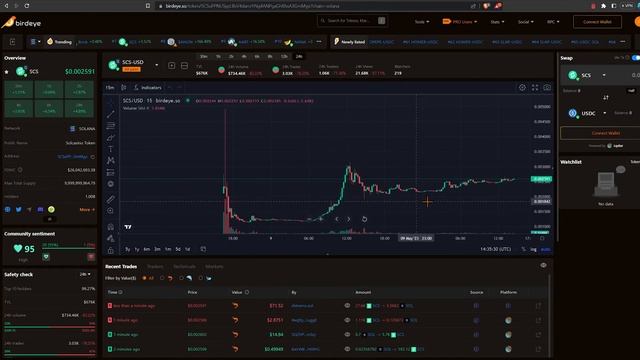Select the zoom in tool
Screen dimensions: 640x360
111,211
